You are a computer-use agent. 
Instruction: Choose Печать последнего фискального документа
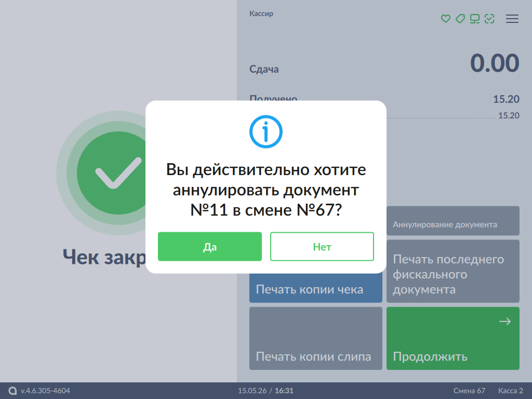pos(453,271)
